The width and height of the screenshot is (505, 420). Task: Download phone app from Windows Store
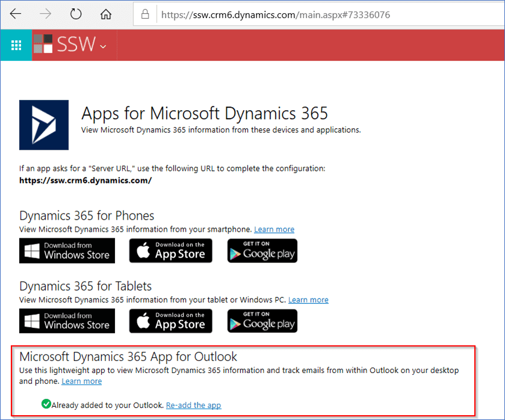67,250
